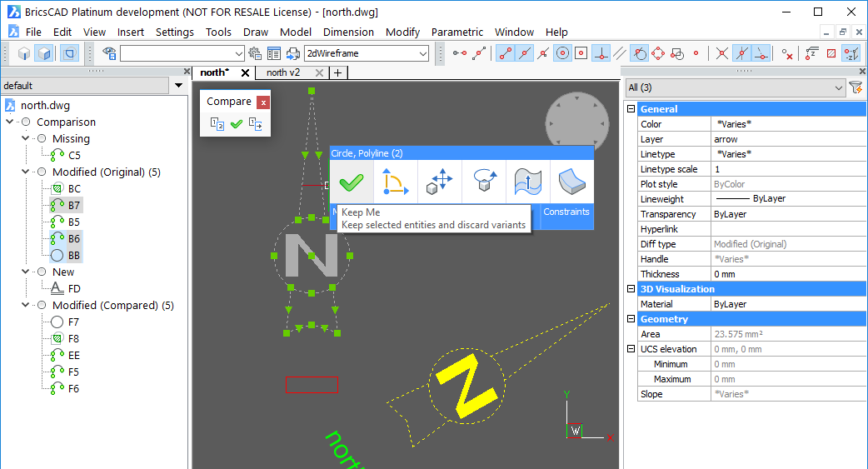Click the look-from navigation compass widget

point(577,123)
